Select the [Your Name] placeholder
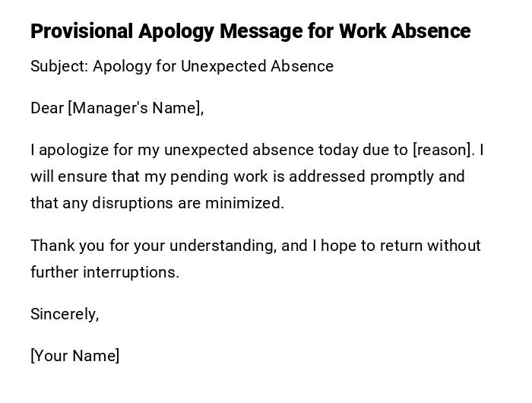 (75, 356)
